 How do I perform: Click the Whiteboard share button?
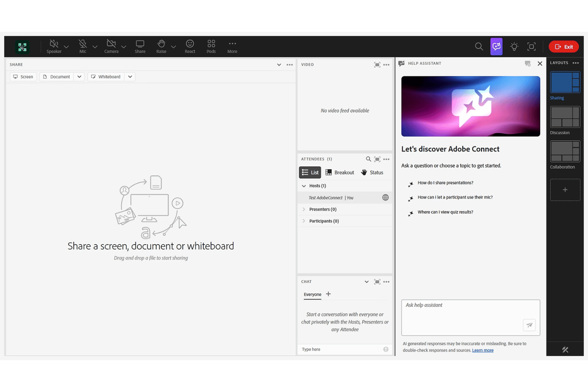pos(106,77)
